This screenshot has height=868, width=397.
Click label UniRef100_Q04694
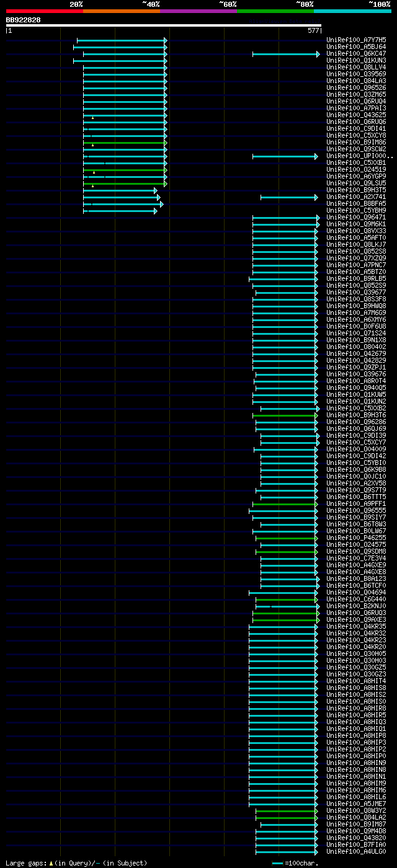click(x=356, y=593)
